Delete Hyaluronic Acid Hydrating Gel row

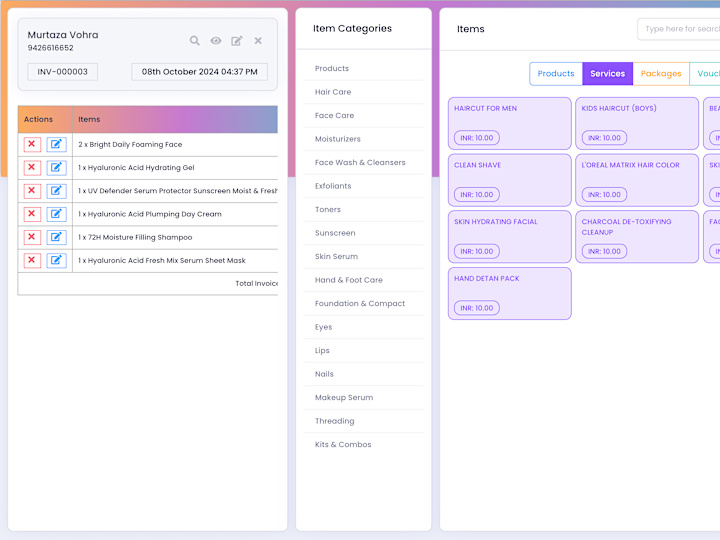32,168
